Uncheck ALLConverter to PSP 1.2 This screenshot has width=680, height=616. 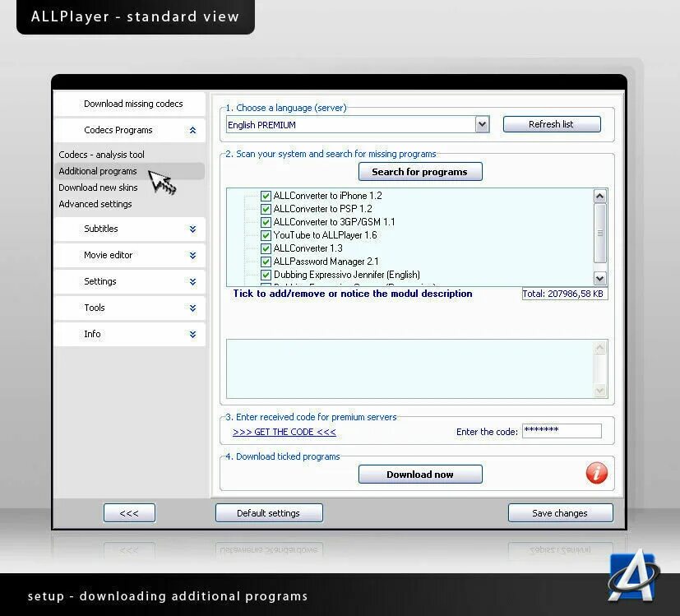266,209
